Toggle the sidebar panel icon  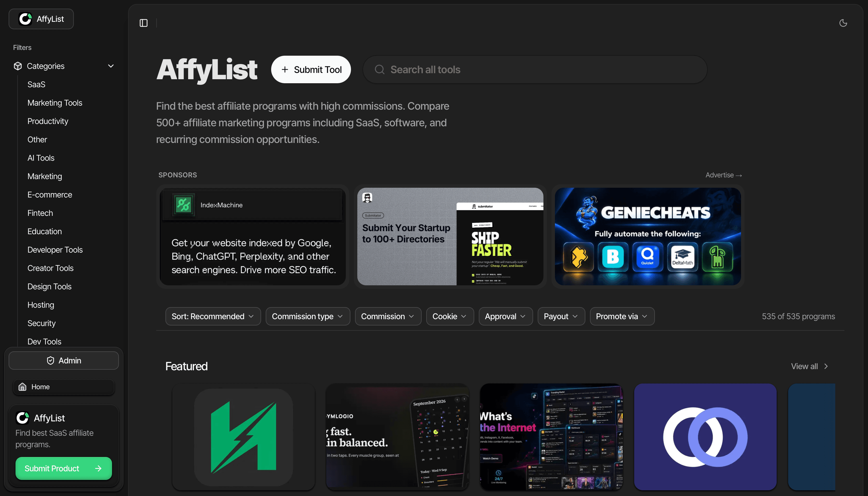click(x=144, y=23)
